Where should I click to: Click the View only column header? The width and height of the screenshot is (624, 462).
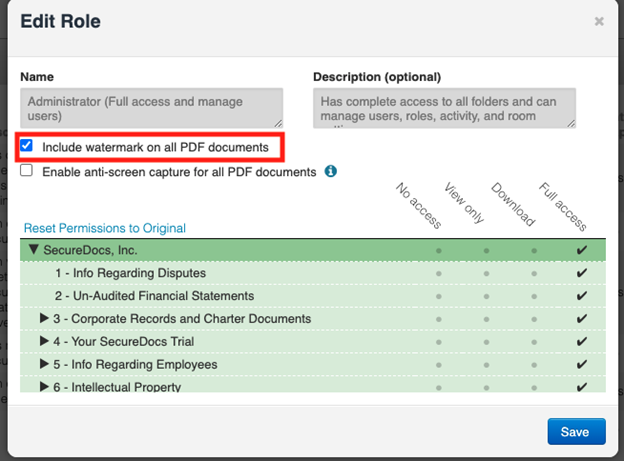click(464, 203)
